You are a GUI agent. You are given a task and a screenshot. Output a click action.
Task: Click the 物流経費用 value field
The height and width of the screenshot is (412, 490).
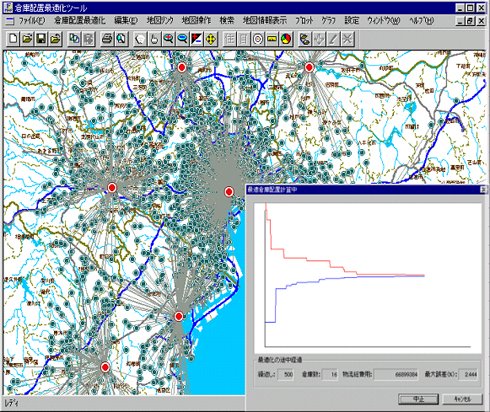pos(396,374)
